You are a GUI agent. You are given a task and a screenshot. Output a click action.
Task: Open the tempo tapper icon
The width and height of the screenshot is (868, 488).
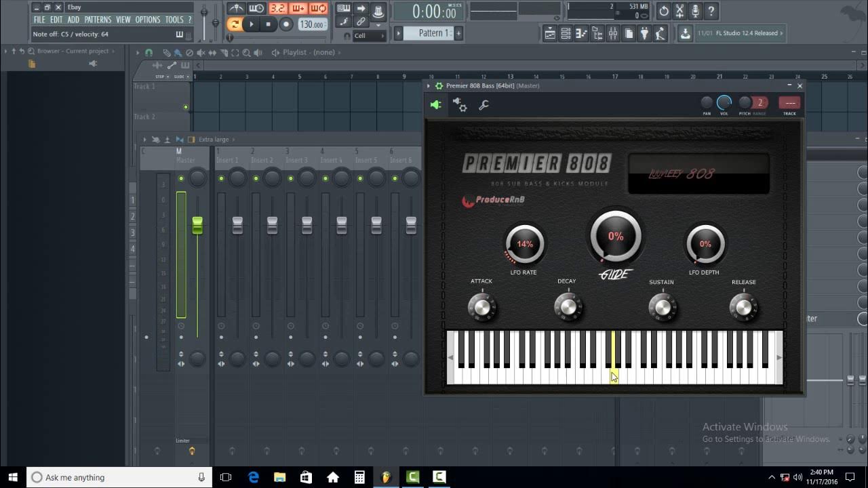click(660, 33)
